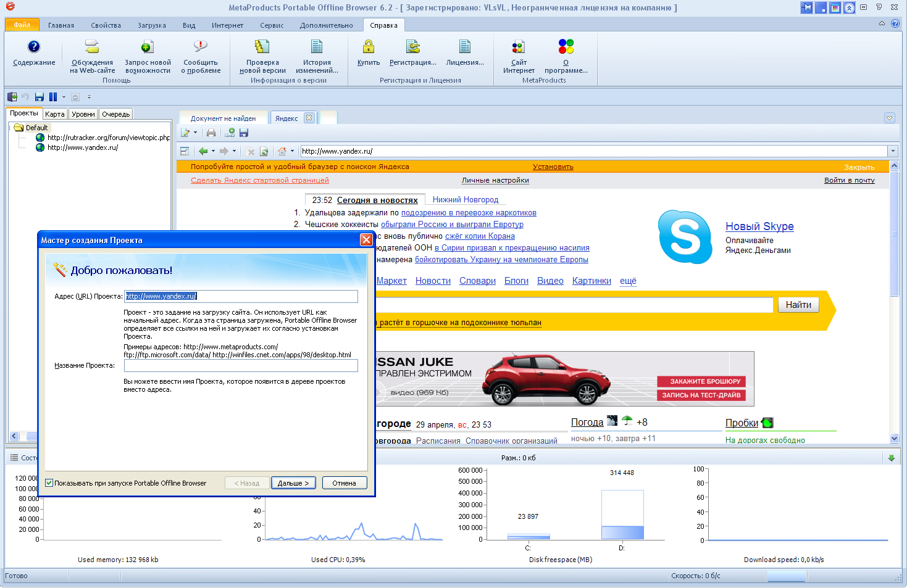
Task: Click the save page icon in browser toolbar
Action: pyautogui.click(x=244, y=133)
